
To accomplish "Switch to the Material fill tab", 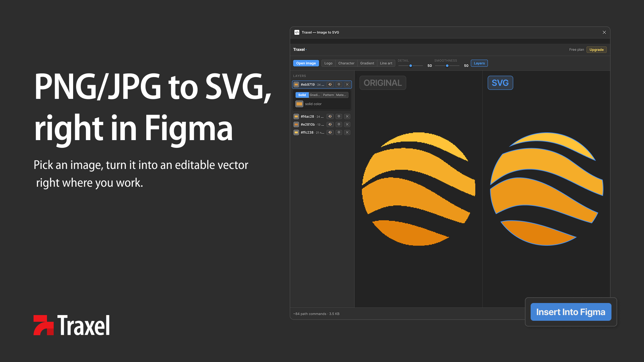I will [341, 95].
